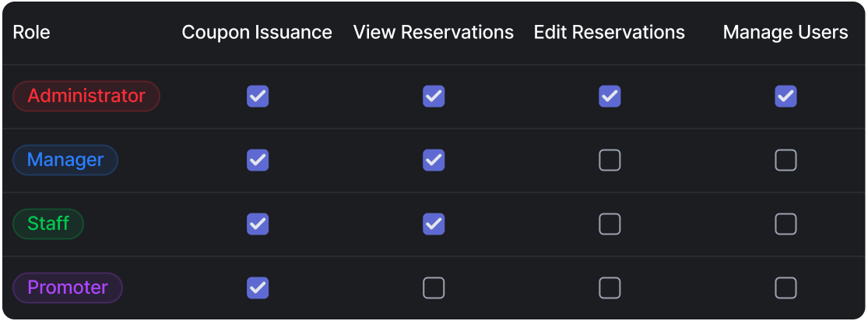868x321 pixels.
Task: Enable View Reservations for Promoter
Action: pyautogui.click(x=434, y=288)
